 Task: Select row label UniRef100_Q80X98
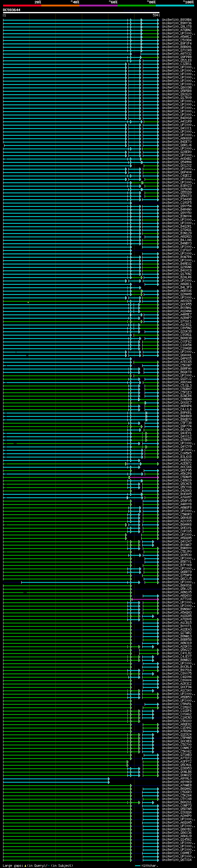click(x=177, y=88)
